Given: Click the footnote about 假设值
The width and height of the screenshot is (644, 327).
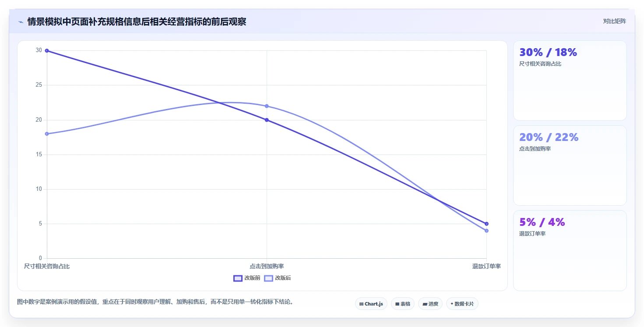Looking at the screenshot, I should pos(155,302).
